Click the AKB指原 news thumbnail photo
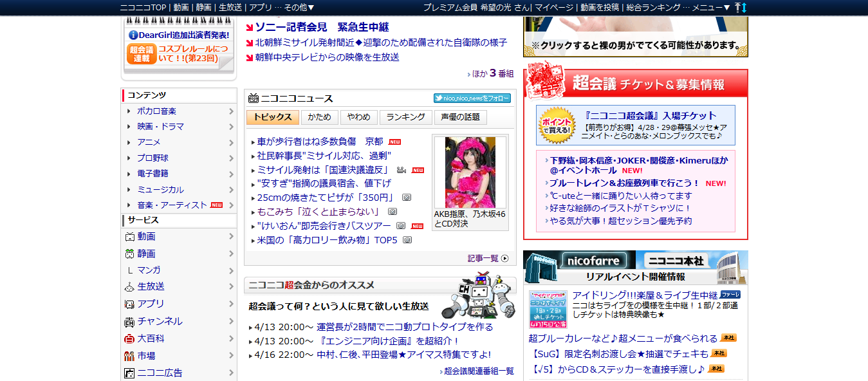 click(470, 172)
